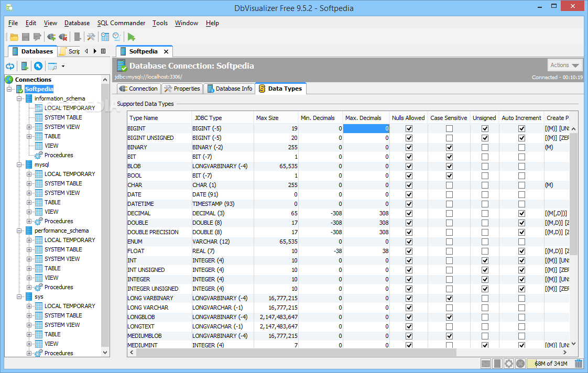The image size is (588, 373).
Task: Click the gray list document icon in status bar
Action: click(x=497, y=363)
